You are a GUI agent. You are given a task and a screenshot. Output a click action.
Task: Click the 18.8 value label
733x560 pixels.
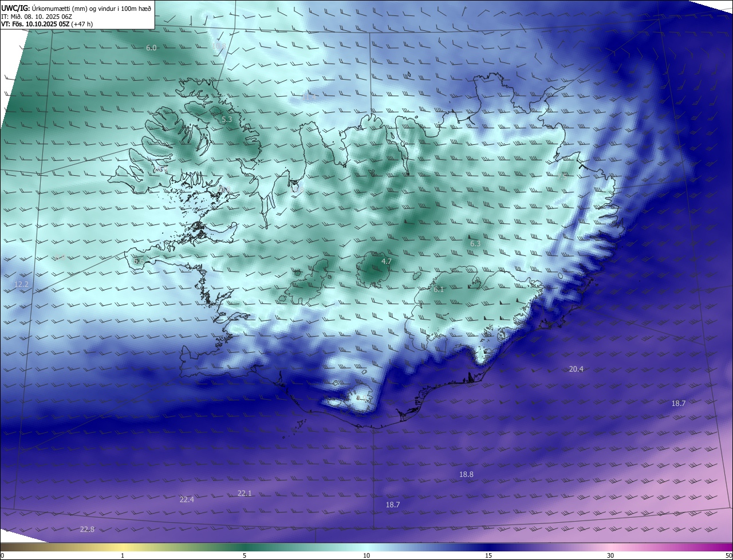coord(466,475)
